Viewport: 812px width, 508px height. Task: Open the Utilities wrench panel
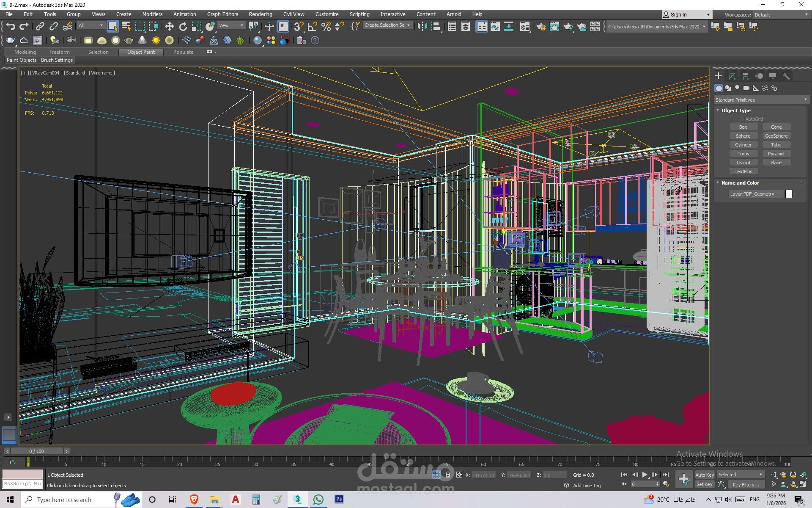[x=786, y=76]
